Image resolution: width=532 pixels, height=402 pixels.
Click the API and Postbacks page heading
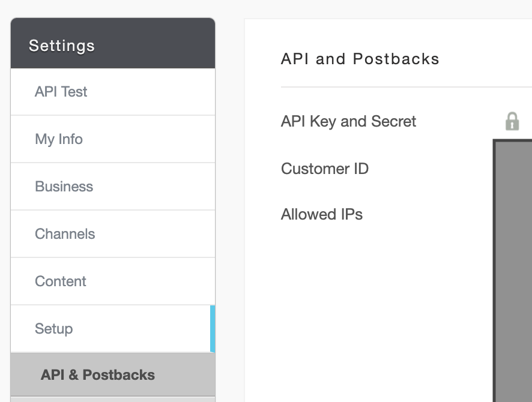360,59
